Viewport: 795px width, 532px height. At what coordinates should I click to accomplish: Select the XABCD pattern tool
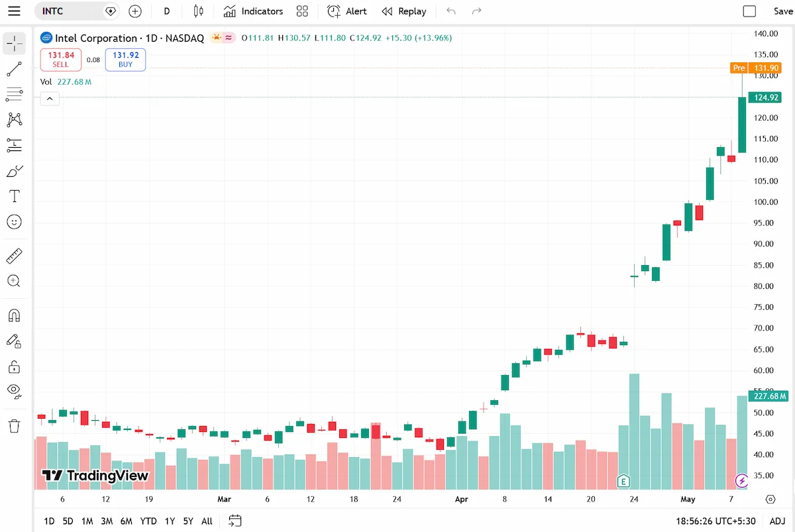[14, 120]
